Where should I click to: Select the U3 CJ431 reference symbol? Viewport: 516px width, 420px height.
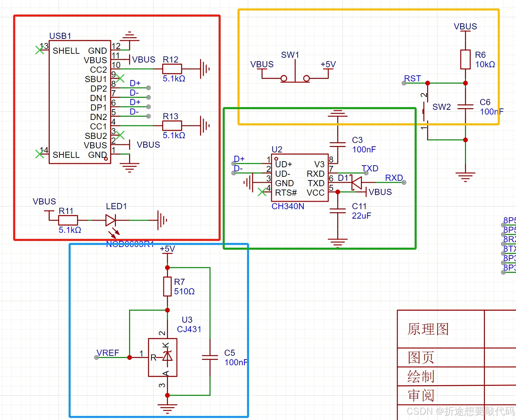click(x=163, y=357)
